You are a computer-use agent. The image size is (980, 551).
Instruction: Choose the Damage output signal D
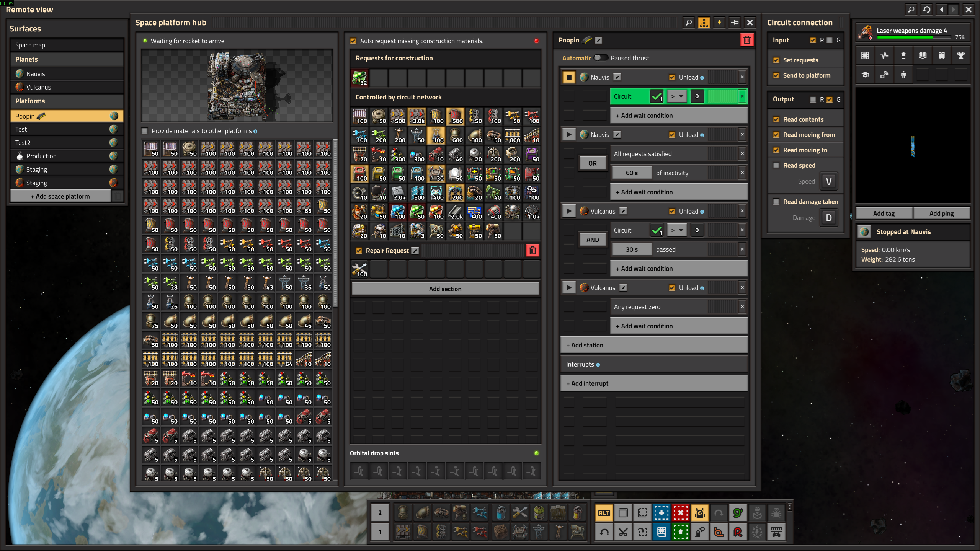click(828, 218)
